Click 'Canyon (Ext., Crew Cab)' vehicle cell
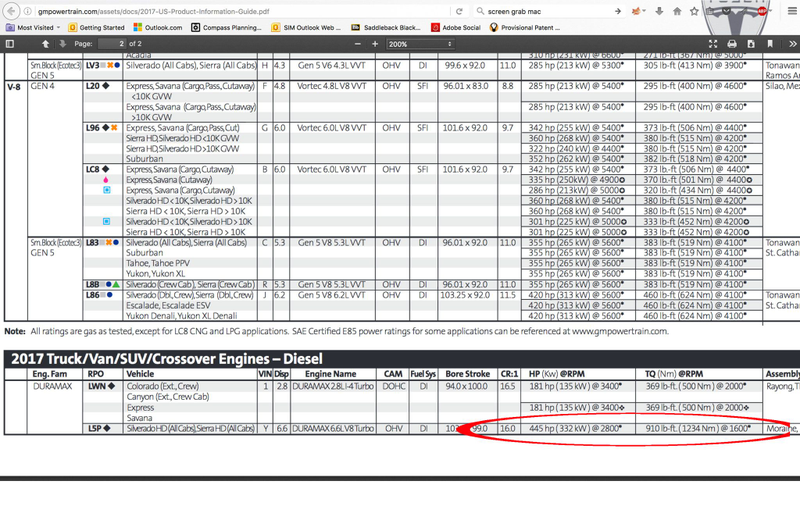The width and height of the screenshot is (800, 531). click(x=168, y=397)
